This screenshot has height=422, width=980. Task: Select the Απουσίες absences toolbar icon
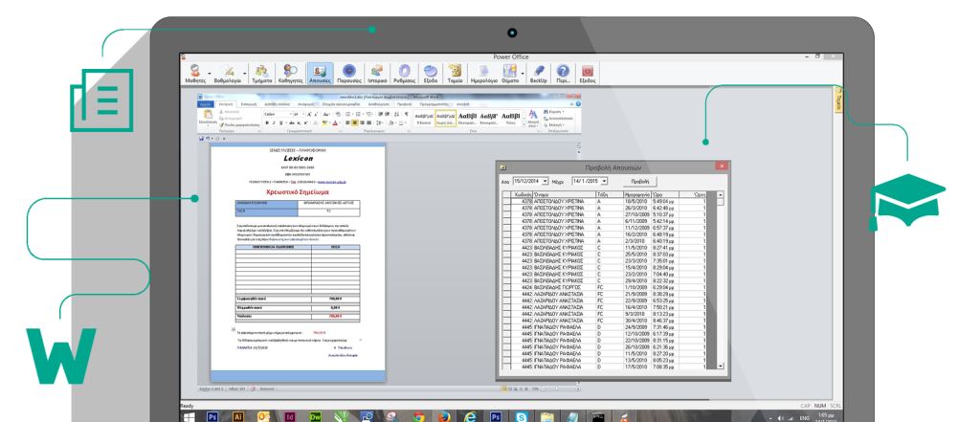point(320,73)
